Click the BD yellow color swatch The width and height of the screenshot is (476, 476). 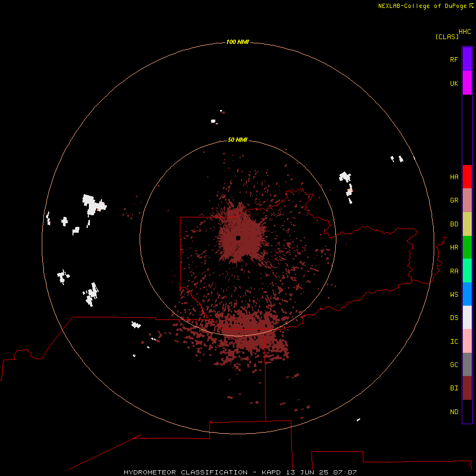pos(467,224)
